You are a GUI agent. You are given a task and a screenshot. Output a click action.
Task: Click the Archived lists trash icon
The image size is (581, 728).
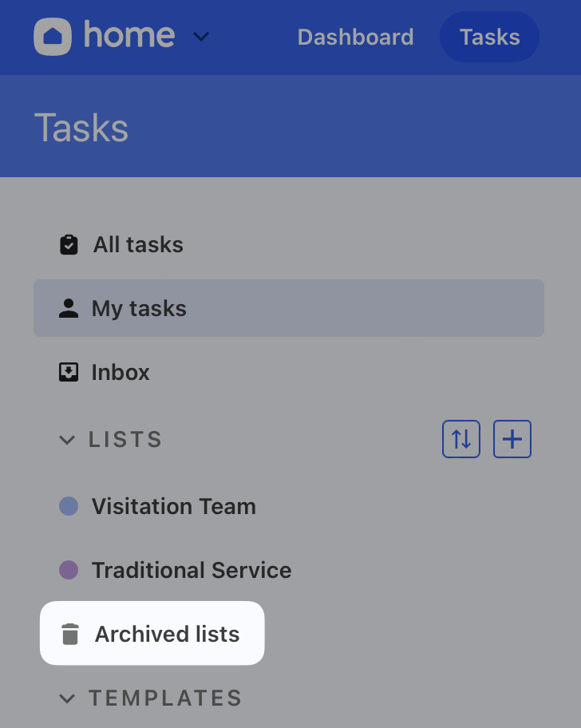click(71, 634)
